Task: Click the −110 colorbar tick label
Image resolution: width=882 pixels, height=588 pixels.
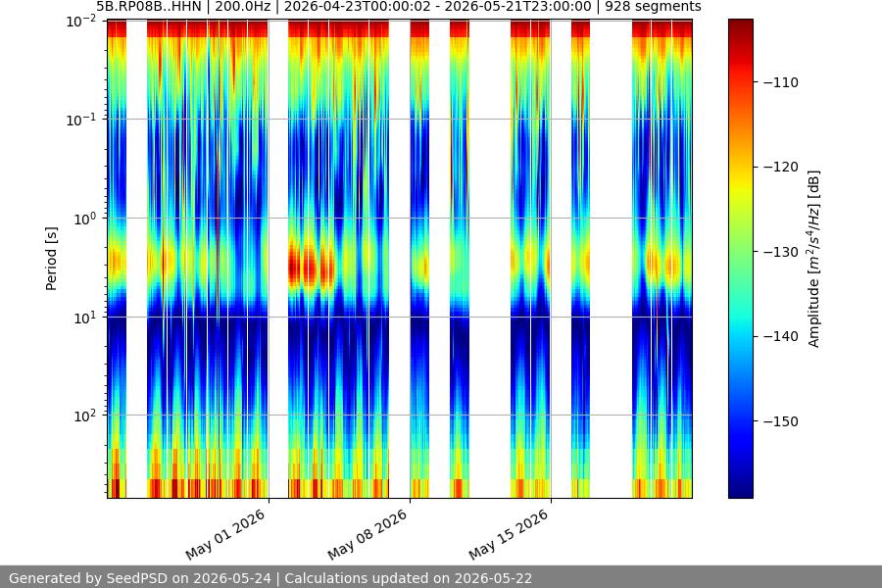Action: tap(781, 82)
